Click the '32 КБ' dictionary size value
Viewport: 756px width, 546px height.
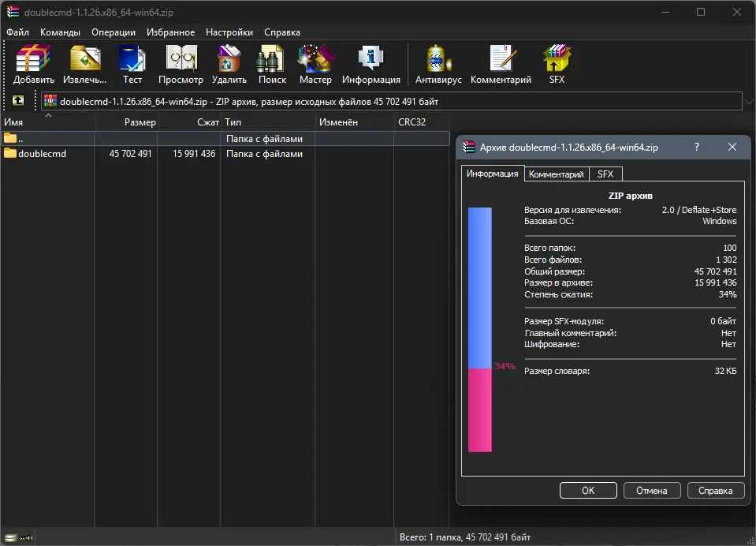tap(725, 372)
